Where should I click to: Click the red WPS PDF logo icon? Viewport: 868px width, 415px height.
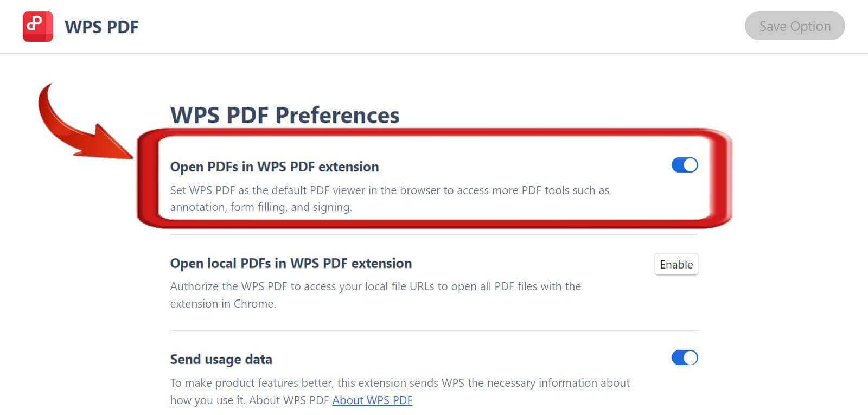point(37,27)
